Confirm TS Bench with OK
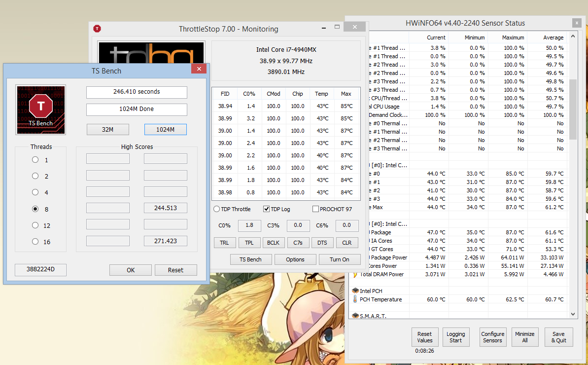The width and height of the screenshot is (588, 365). pos(131,270)
